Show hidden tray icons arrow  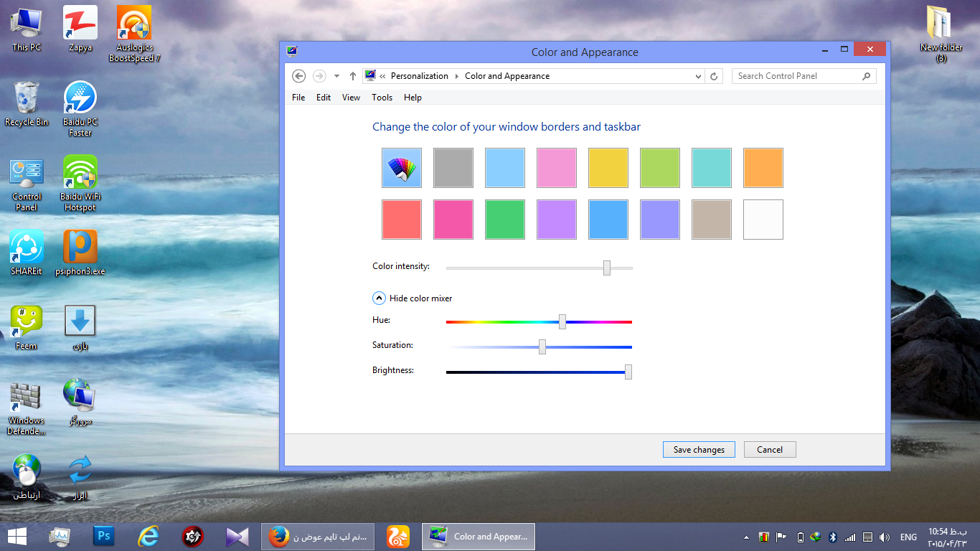746,537
